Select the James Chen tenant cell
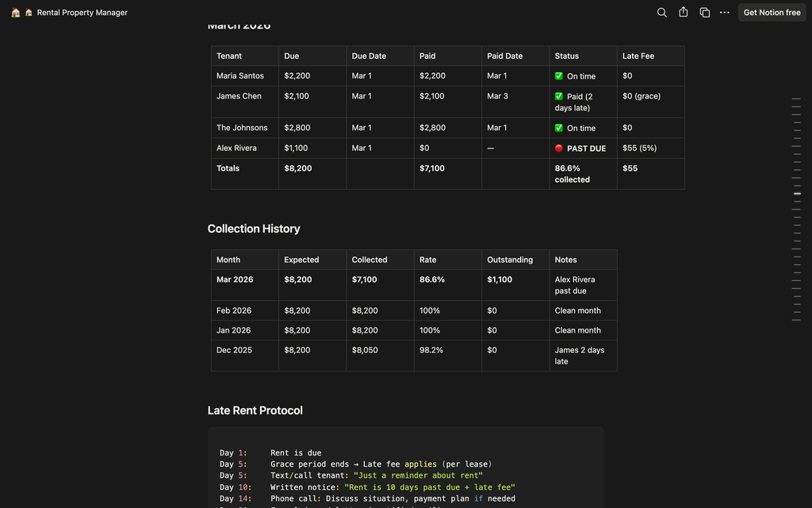This screenshot has width=812, height=508. tap(244, 102)
